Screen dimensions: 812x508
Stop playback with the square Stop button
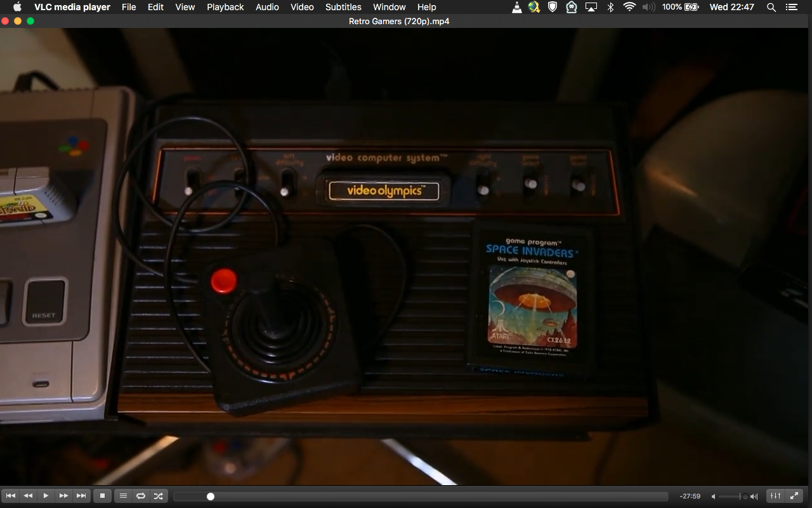pos(102,496)
